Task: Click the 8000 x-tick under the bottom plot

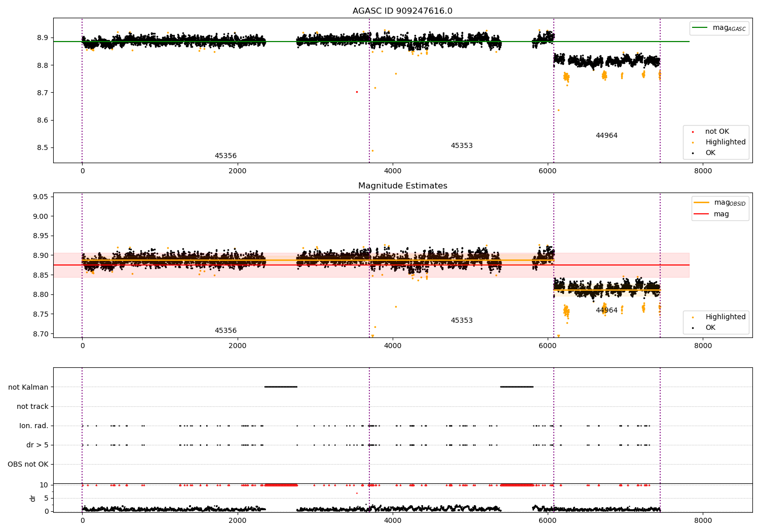Action: click(703, 521)
